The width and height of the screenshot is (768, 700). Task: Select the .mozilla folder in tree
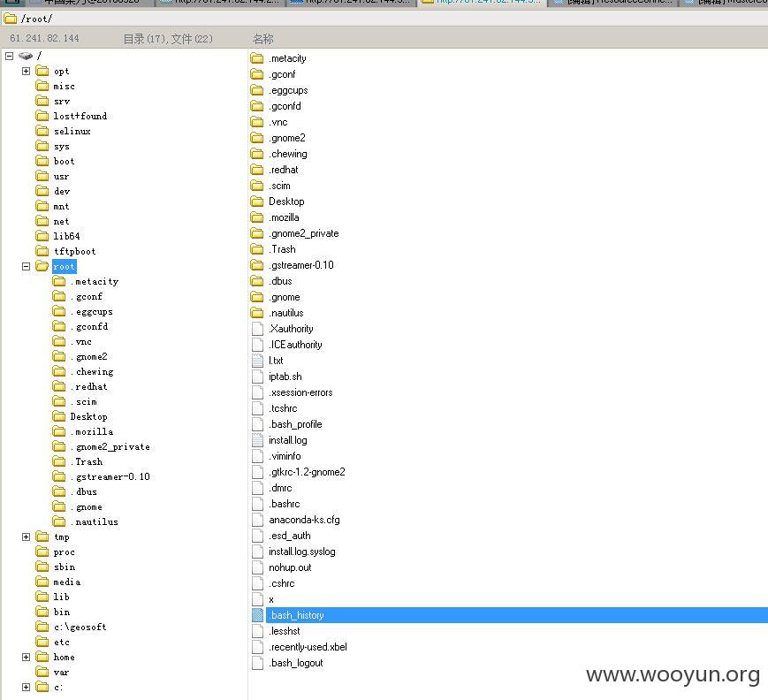pos(92,431)
